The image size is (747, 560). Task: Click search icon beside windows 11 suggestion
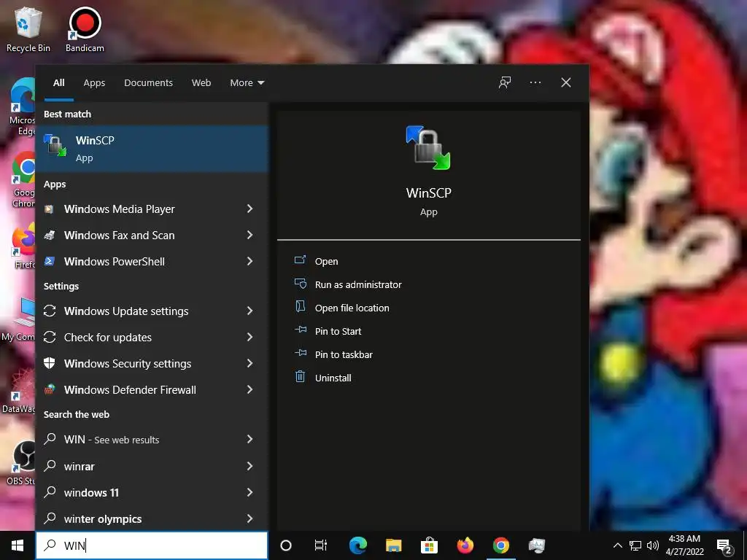click(x=50, y=492)
